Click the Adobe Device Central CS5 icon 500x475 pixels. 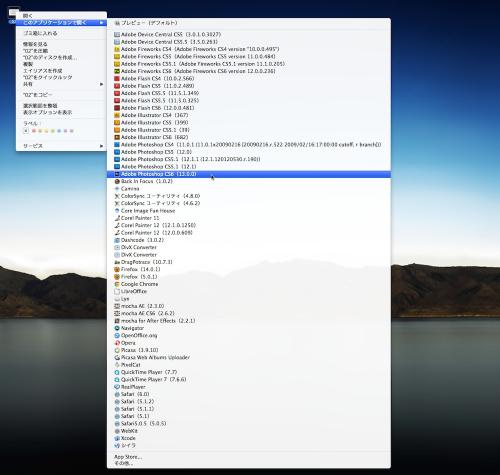point(117,34)
